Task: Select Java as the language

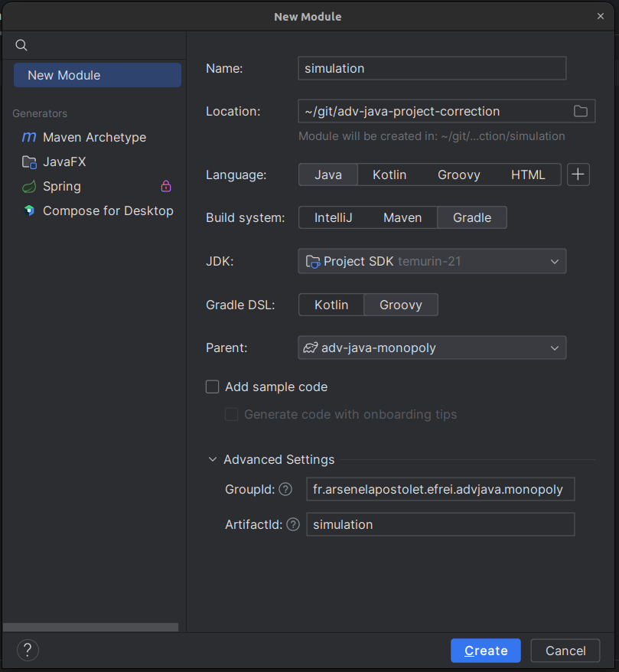Action: click(328, 175)
